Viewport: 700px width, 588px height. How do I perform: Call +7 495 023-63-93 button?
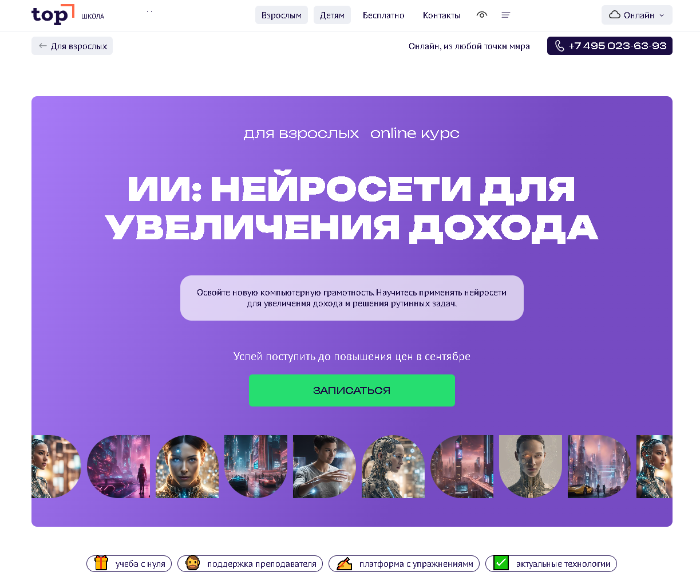pos(610,46)
